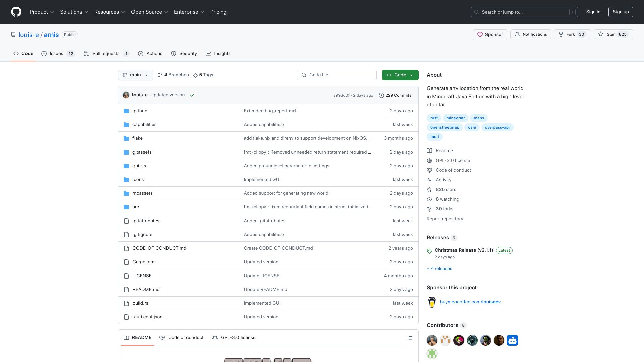This screenshot has width=644, height=362.
Task: Click the green commit status checkmark
Action: click(192, 95)
